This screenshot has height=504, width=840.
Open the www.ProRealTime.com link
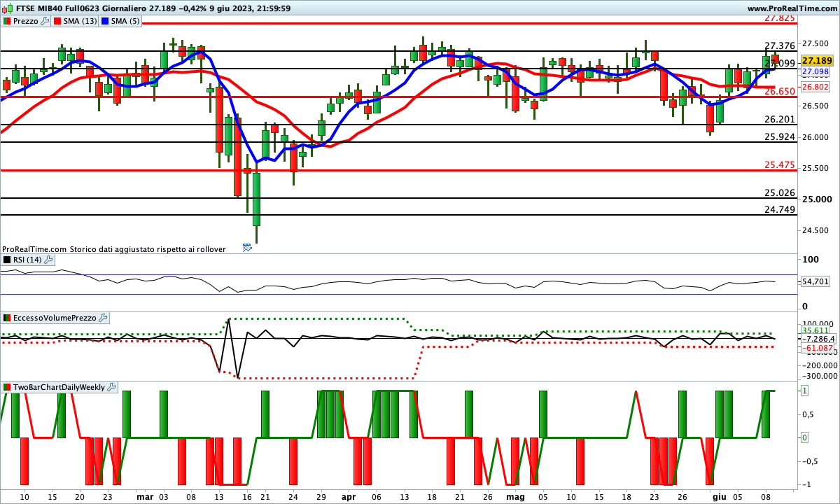(x=792, y=8)
